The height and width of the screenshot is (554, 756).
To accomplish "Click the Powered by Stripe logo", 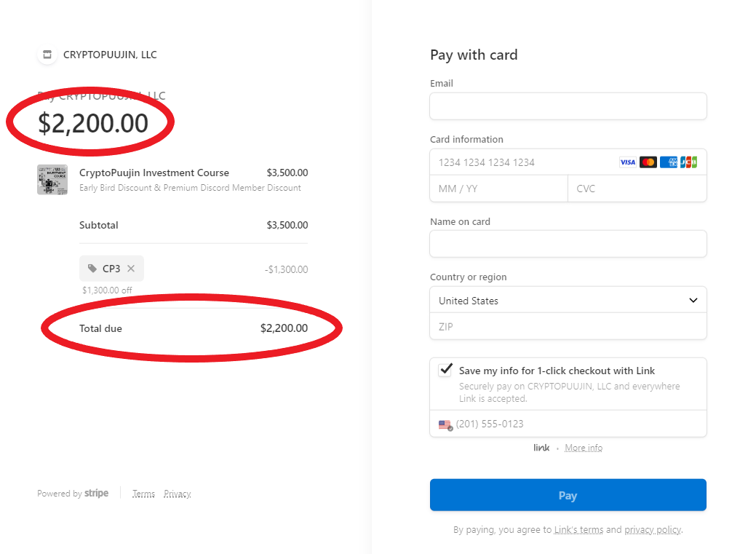I will (96, 494).
